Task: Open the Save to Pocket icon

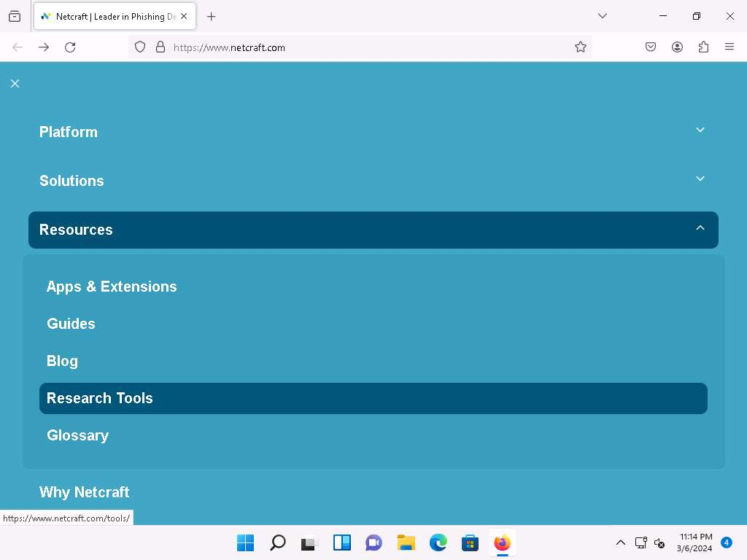Action: point(651,47)
